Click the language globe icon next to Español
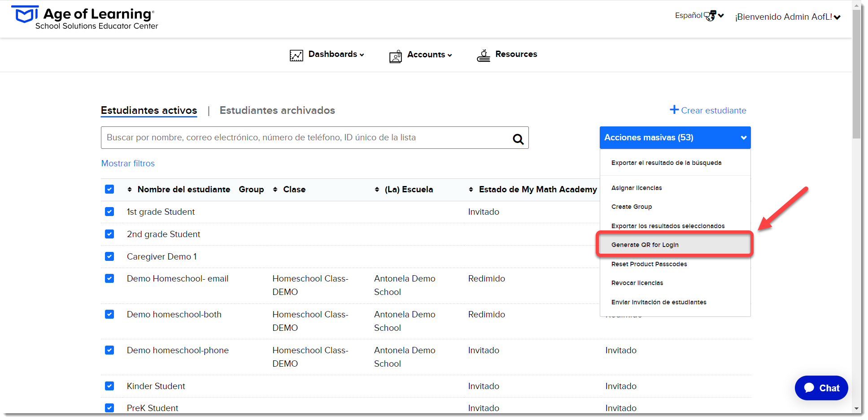 [710, 16]
